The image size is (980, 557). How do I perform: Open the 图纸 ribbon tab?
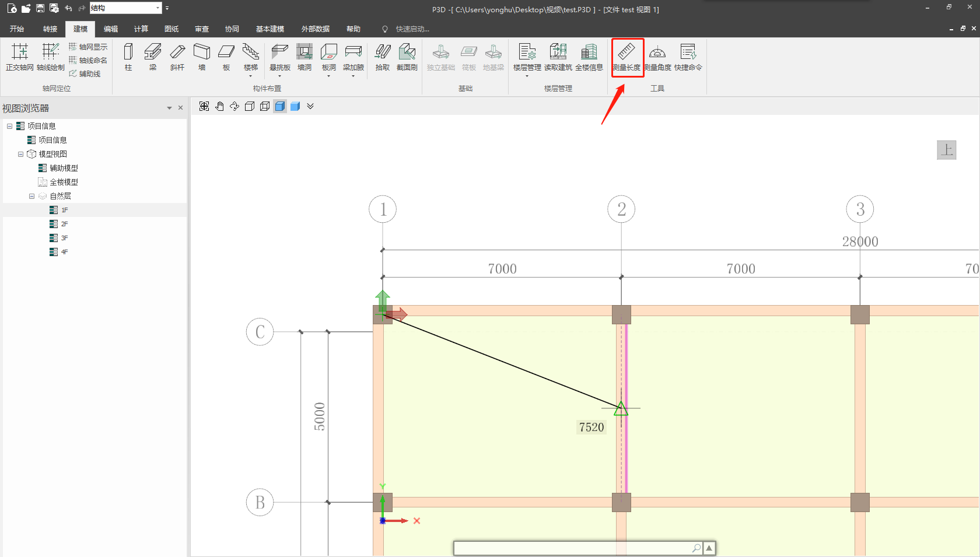[x=171, y=29]
